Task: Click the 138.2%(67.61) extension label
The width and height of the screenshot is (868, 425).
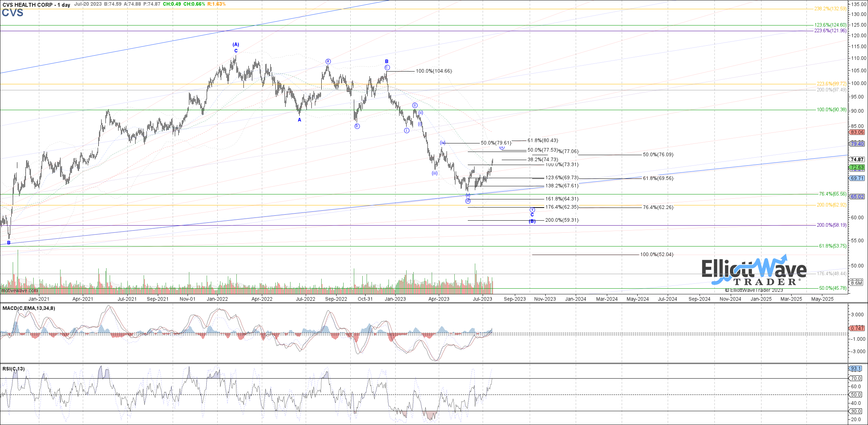Action: point(562,186)
